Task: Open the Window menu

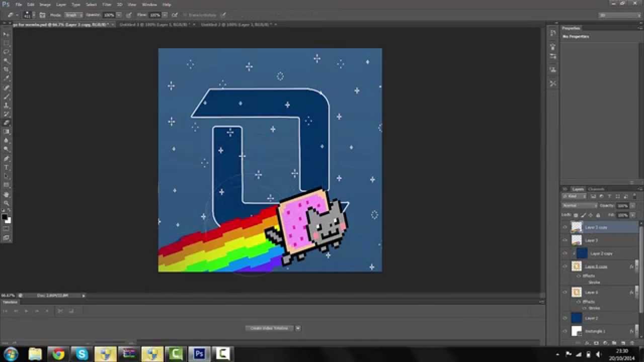Action: [x=149, y=5]
